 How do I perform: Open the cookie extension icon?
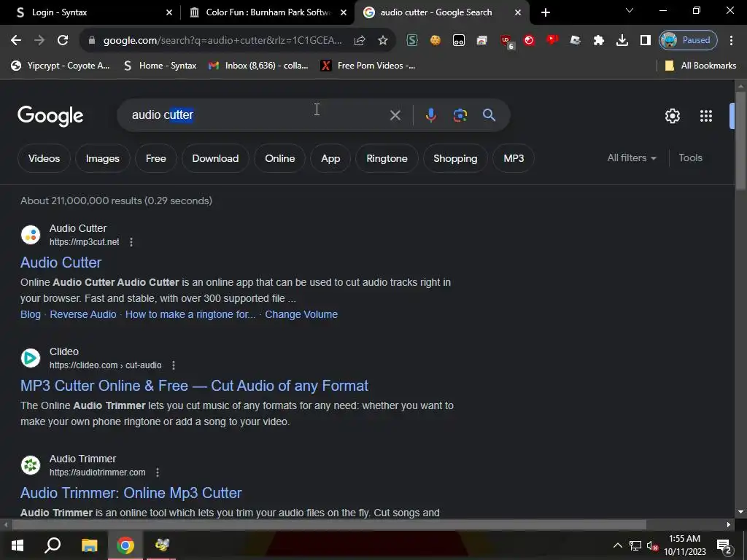[x=435, y=41]
